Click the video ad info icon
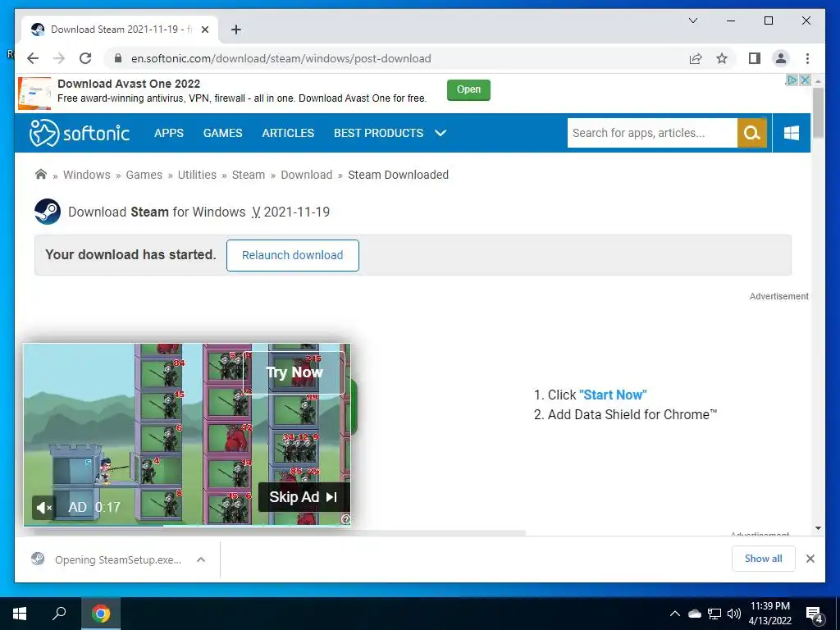The height and width of the screenshot is (630, 840). 346,519
